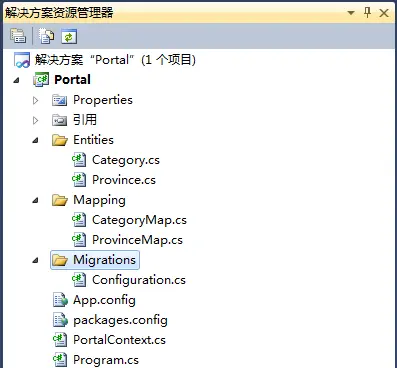Click the 解决方案资源管理器 panel title bar

click(x=198, y=13)
